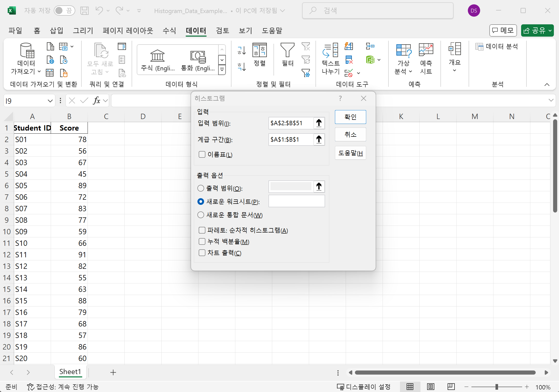559x392 pixels.
Task: Click sort ascending icon
Action: coord(242,50)
